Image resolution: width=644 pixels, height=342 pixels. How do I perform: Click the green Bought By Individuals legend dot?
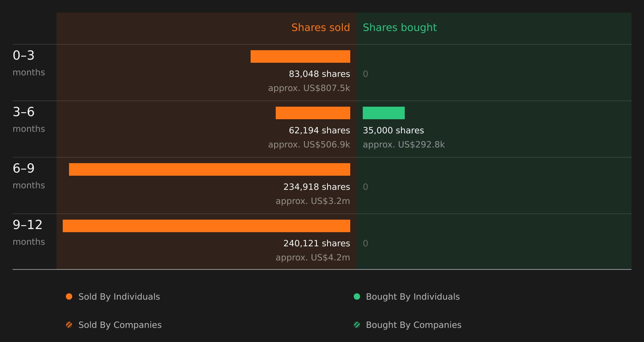[x=357, y=297]
